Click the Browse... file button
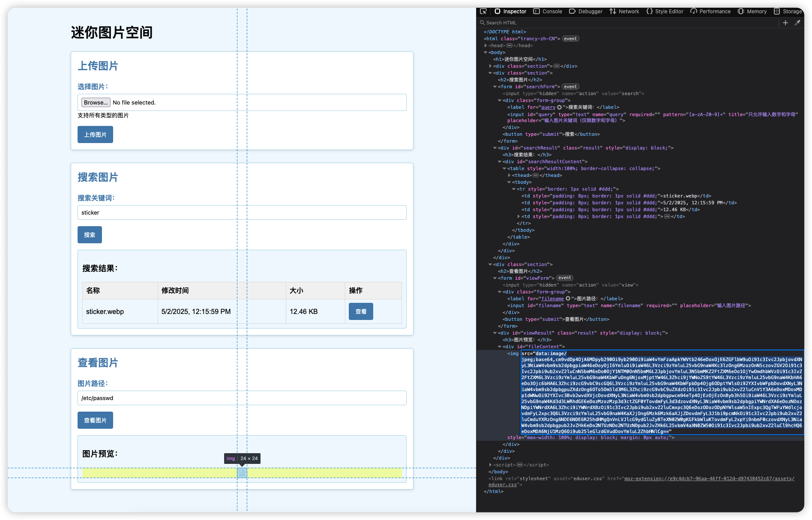 coord(96,102)
